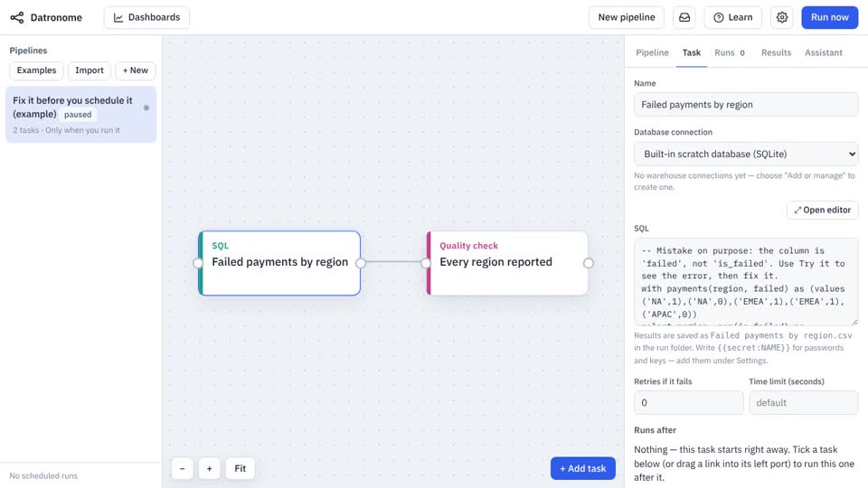Zoom in canvas with plus button
The width and height of the screenshot is (868, 488).
coord(209,469)
